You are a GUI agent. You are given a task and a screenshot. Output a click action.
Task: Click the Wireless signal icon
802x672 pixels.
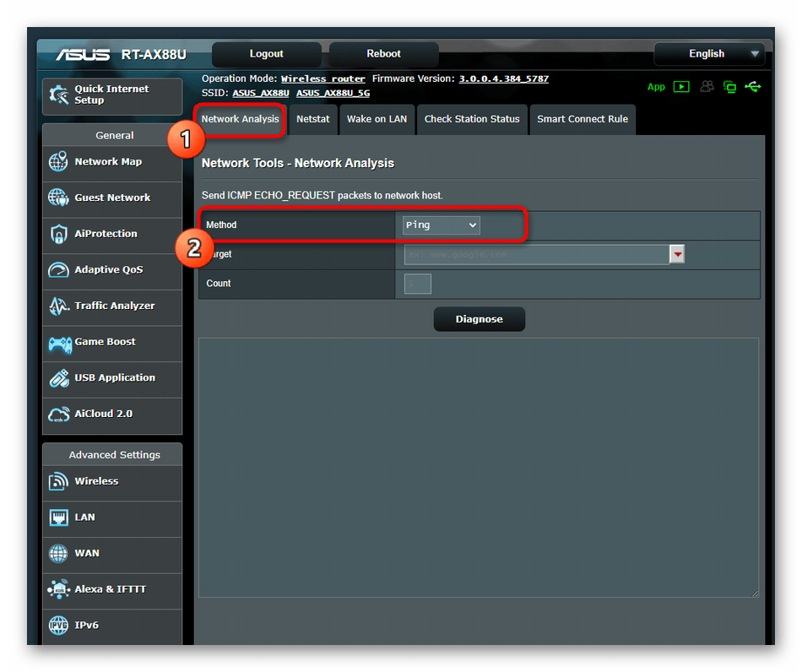tap(58, 481)
